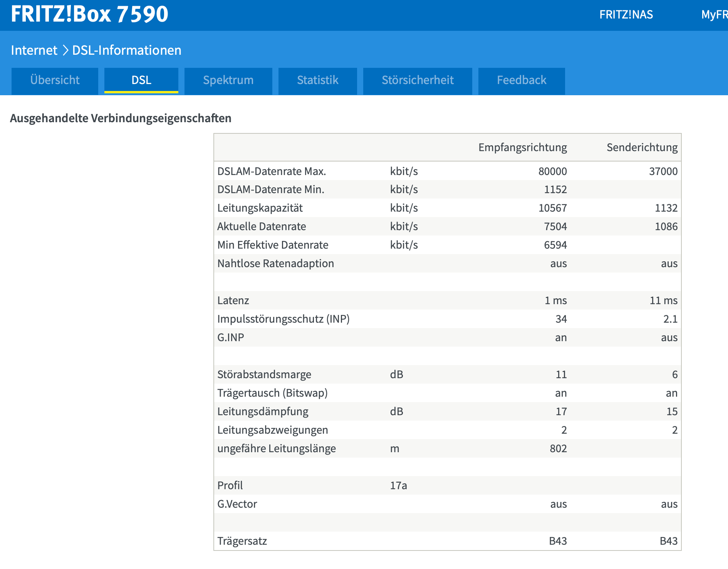Click the Trägertausch (Bitswap) label
The width and height of the screenshot is (728, 569).
tap(272, 393)
